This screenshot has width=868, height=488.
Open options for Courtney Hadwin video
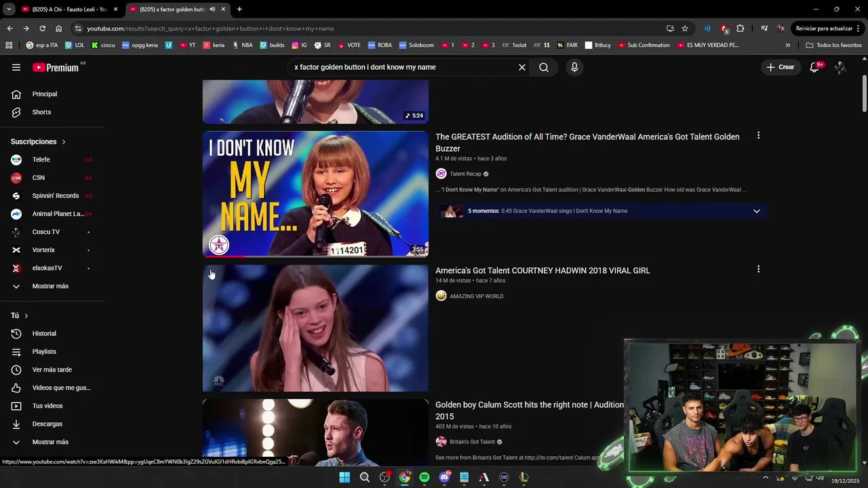pos(758,269)
